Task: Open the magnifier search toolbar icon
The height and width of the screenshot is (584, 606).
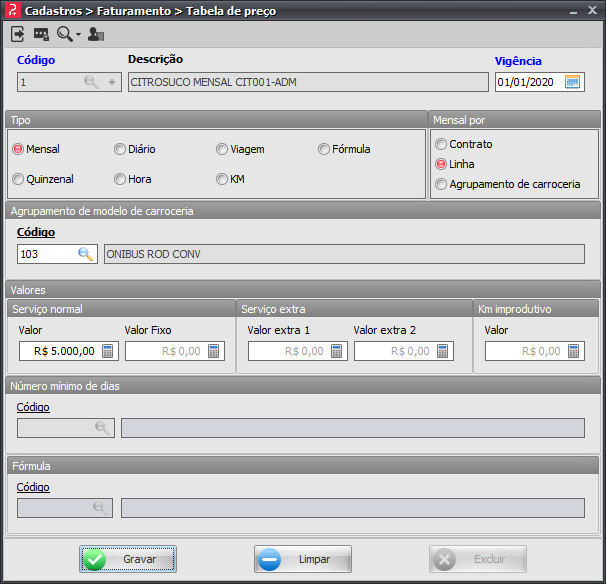Action: point(65,34)
